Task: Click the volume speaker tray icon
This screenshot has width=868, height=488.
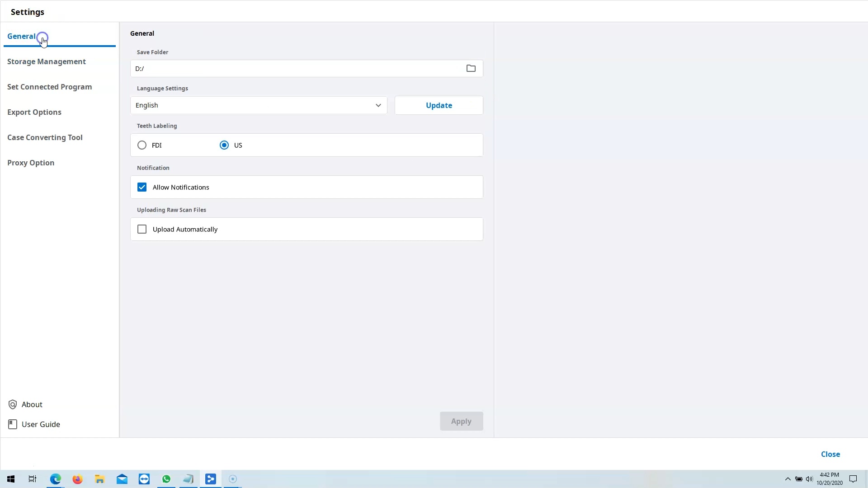Action: click(809, 479)
